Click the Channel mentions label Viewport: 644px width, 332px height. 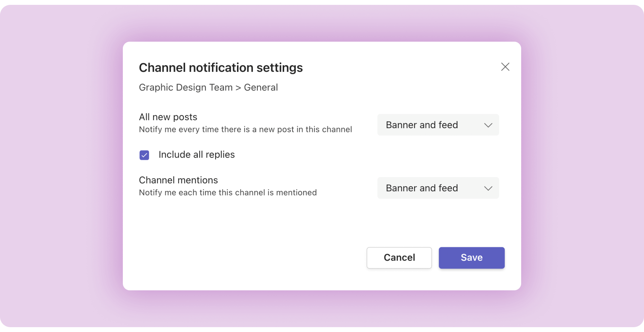(x=178, y=180)
